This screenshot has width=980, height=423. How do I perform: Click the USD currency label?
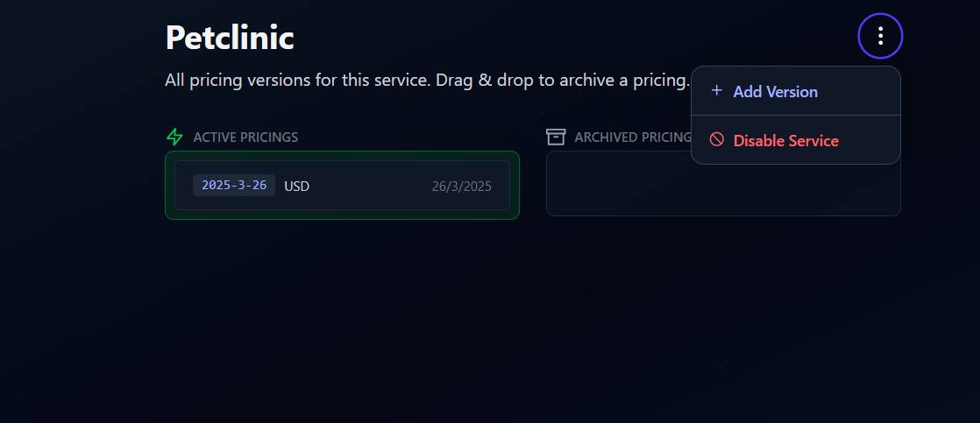296,186
